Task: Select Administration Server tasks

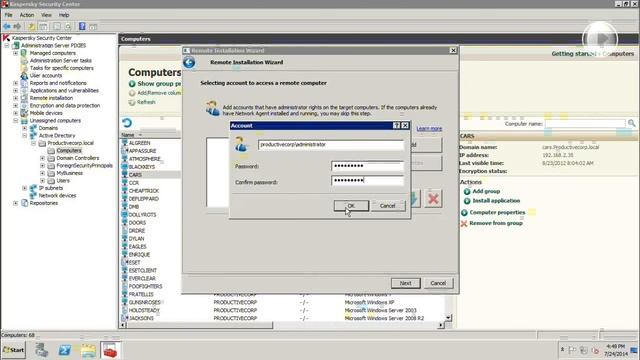Action: point(61,60)
